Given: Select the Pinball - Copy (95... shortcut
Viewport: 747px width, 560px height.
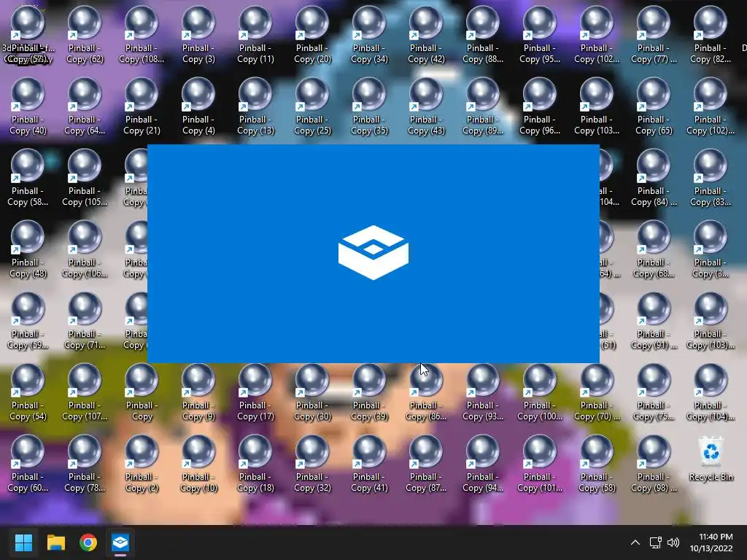Looking at the screenshot, I should tap(540, 35).
